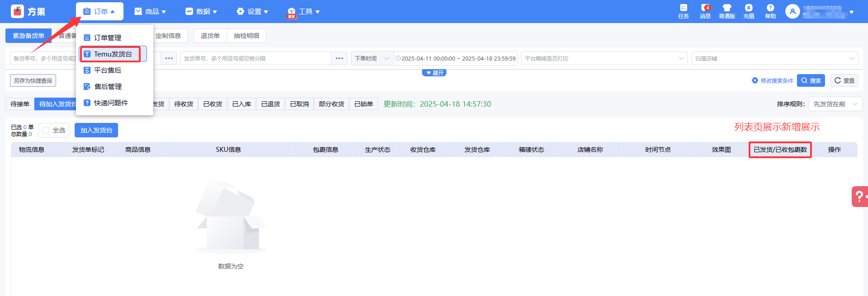Switch to the 已收货 status tab

tap(212, 104)
